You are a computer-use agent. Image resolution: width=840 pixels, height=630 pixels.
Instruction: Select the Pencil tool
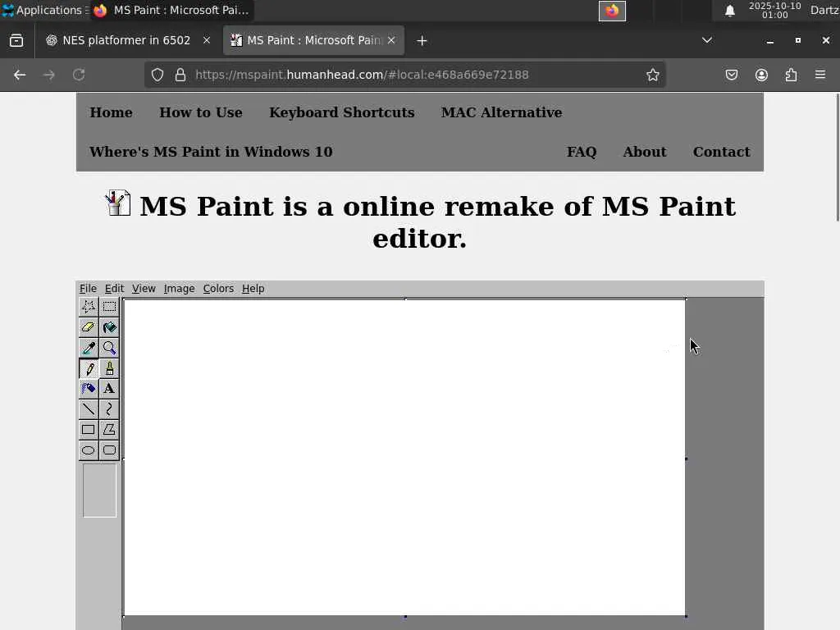coord(89,368)
